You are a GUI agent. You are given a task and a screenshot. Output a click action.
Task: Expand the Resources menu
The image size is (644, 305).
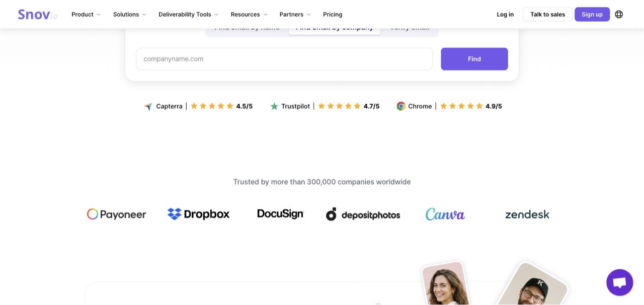coord(249,14)
